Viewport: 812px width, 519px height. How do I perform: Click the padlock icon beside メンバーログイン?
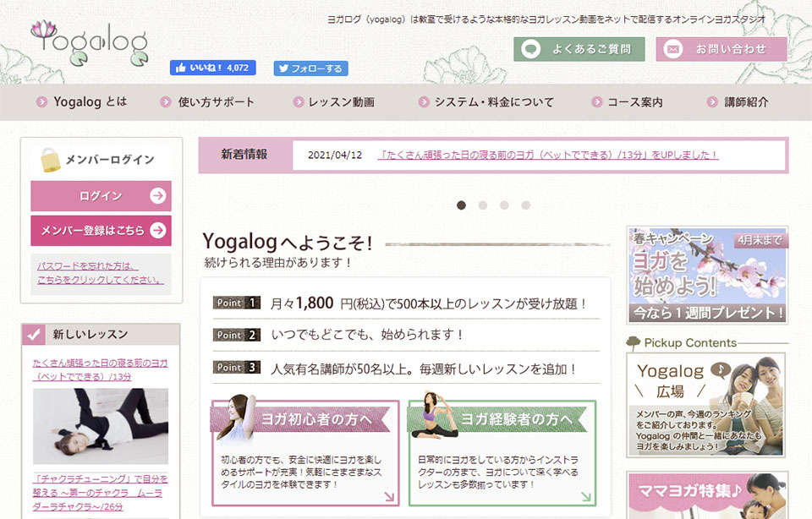[x=50, y=160]
